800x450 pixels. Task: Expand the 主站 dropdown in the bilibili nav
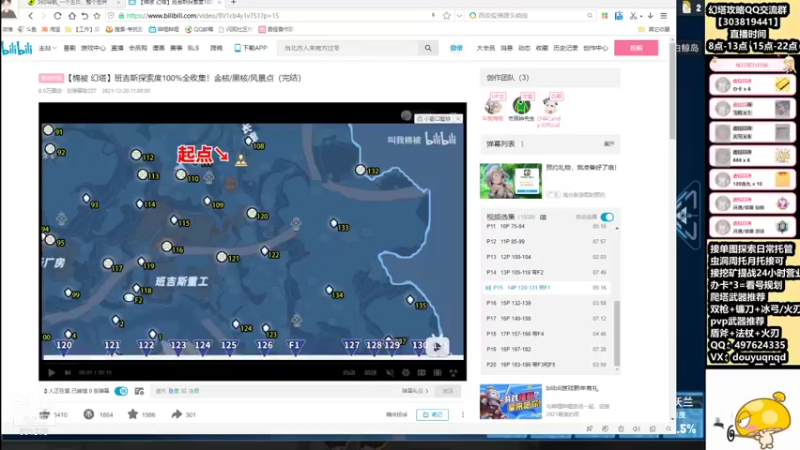click(x=47, y=48)
